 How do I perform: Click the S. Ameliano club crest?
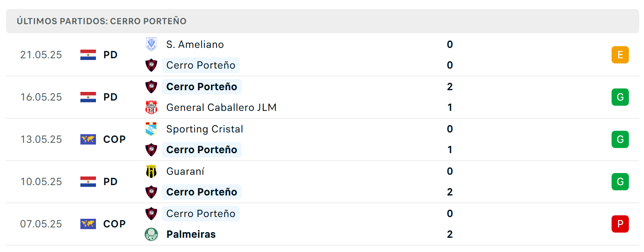[x=151, y=44]
